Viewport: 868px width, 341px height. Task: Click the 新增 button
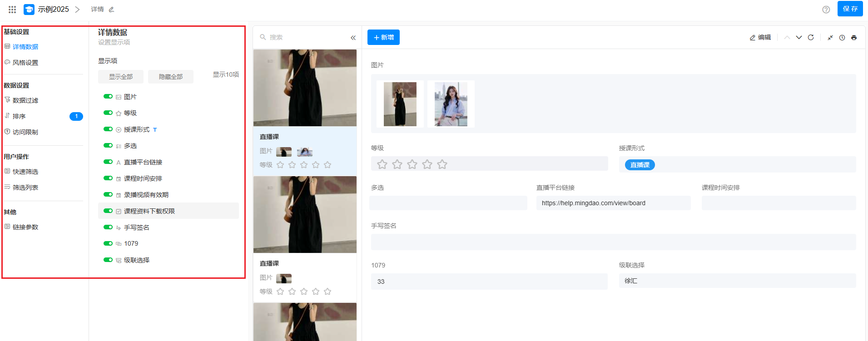[383, 37]
